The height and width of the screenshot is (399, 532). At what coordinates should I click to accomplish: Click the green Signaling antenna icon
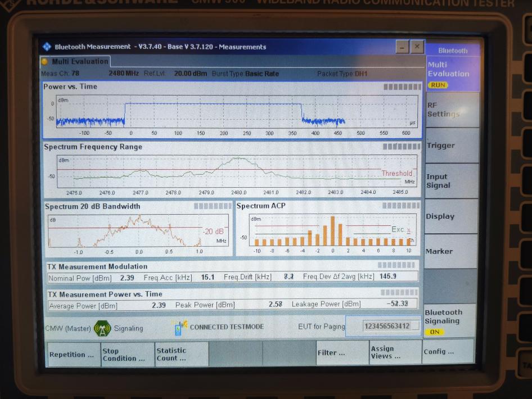(x=102, y=328)
